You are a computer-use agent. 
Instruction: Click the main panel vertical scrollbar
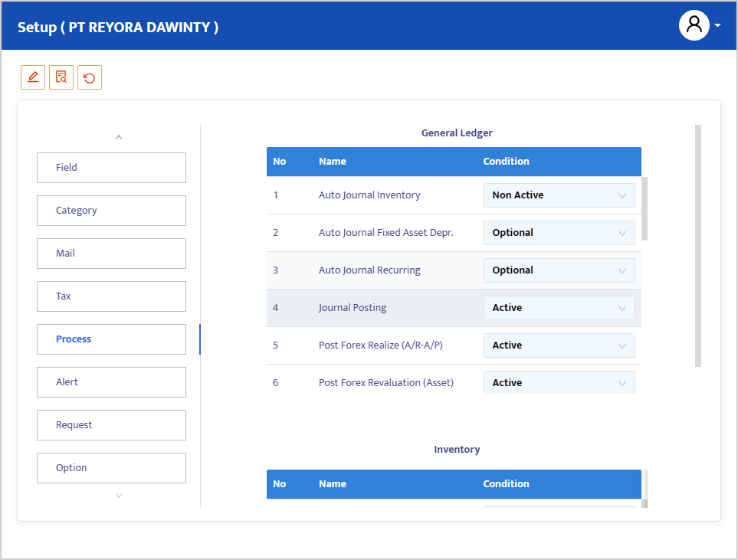click(x=698, y=246)
